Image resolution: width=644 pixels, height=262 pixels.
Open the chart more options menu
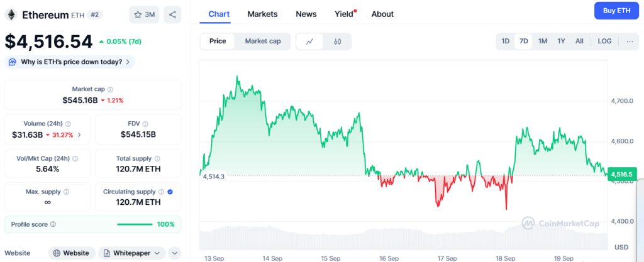pos(630,41)
